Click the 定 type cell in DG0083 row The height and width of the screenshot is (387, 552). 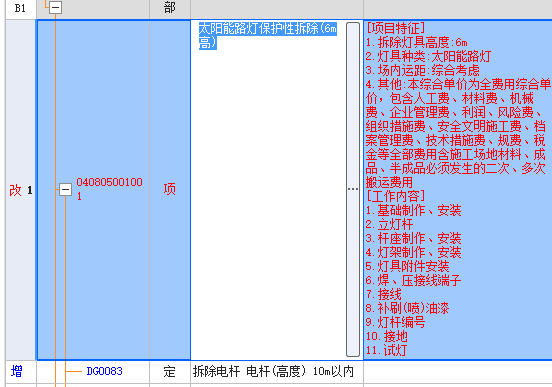pos(170,372)
